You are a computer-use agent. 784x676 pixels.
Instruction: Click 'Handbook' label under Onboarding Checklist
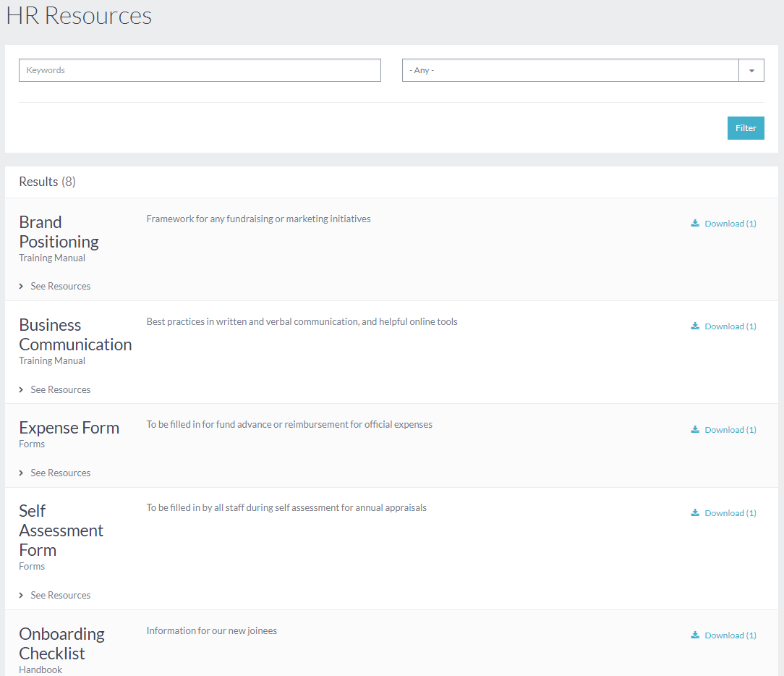click(41, 669)
